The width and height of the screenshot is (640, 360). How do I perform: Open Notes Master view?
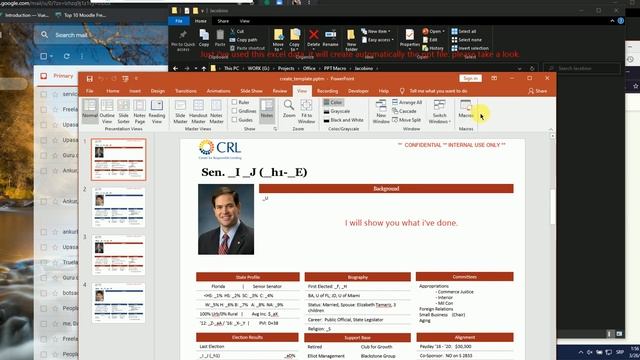click(x=216, y=111)
